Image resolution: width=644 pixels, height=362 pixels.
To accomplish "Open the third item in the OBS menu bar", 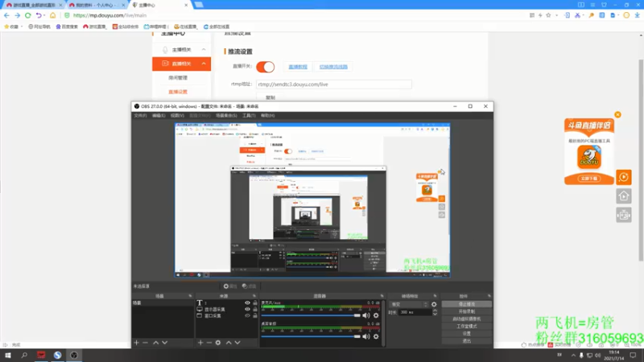I will pyautogui.click(x=177, y=116).
